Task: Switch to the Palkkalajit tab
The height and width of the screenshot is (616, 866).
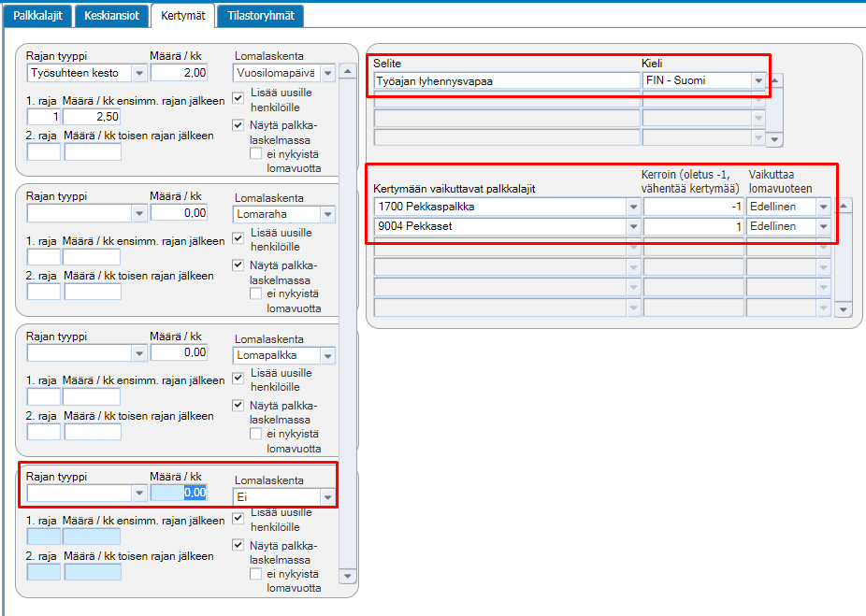Action: (x=37, y=16)
